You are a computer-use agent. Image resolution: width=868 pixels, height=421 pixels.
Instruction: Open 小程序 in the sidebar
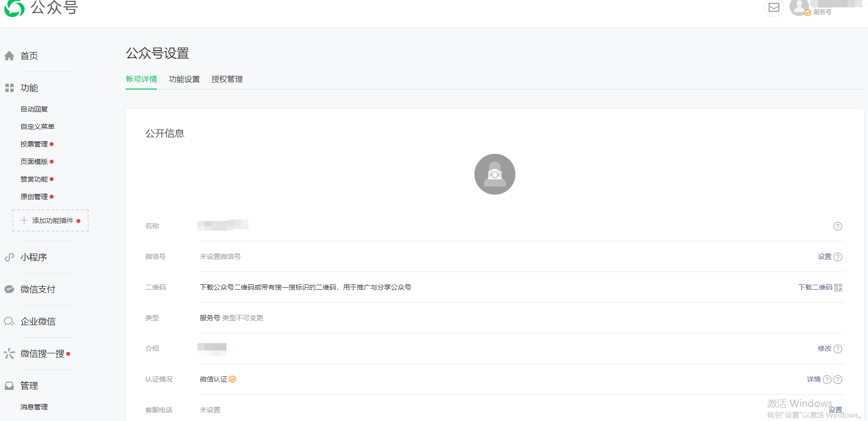[x=34, y=257]
